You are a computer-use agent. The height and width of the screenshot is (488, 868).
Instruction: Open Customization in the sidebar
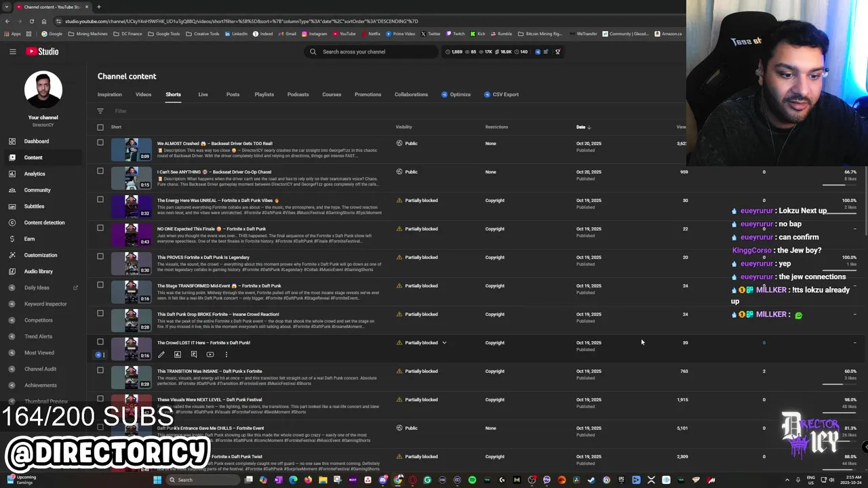[x=41, y=255]
